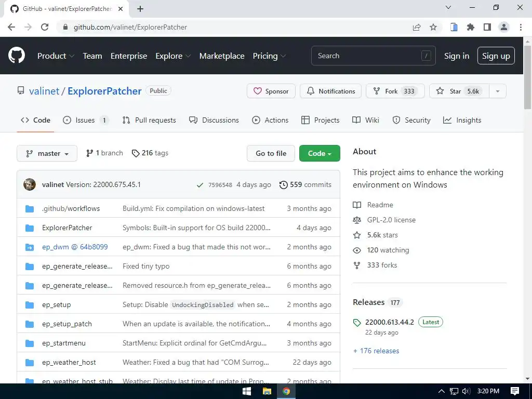Reload the page with the refresh icon
The width and height of the screenshot is (532, 399).
(x=45, y=27)
